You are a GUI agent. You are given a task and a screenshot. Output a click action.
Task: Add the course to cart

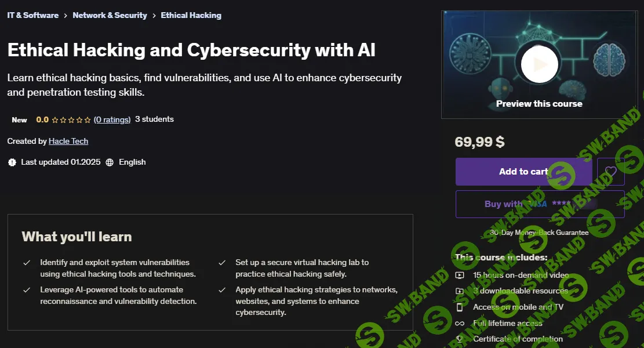[x=523, y=171]
